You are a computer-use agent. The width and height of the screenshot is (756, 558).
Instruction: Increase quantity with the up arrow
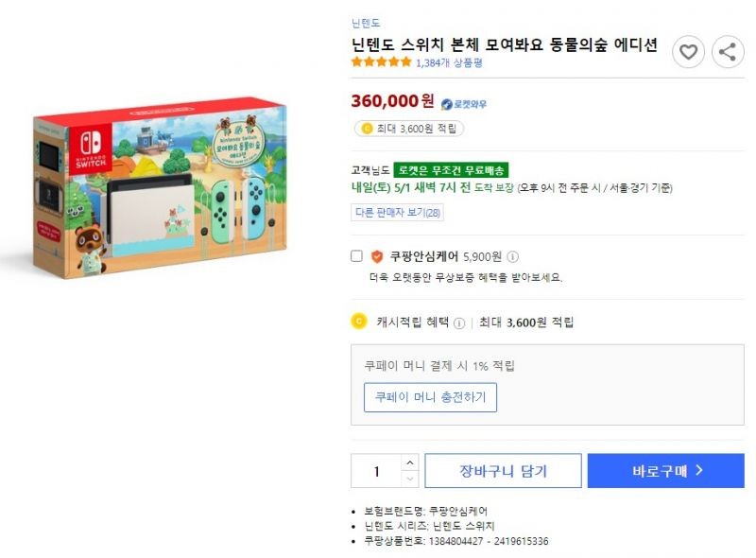click(410, 462)
